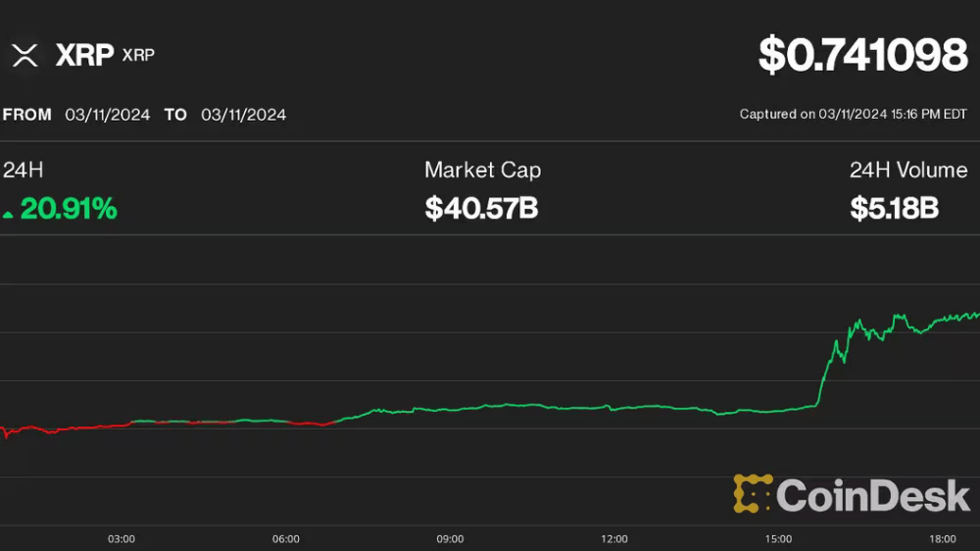Click the green up-arrow beside 20.91%

pyautogui.click(x=8, y=215)
